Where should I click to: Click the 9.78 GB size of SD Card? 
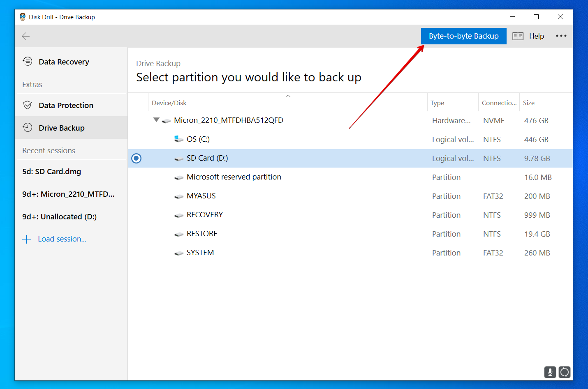(x=537, y=159)
